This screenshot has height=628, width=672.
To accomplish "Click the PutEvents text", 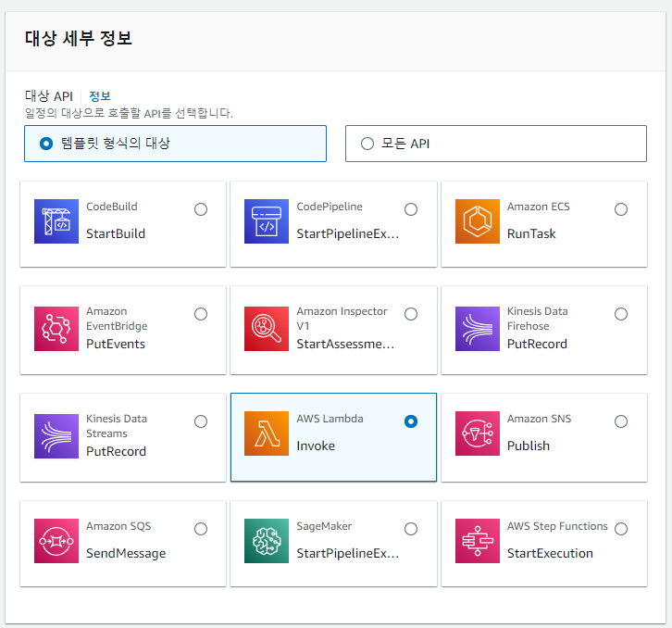I will click(116, 344).
